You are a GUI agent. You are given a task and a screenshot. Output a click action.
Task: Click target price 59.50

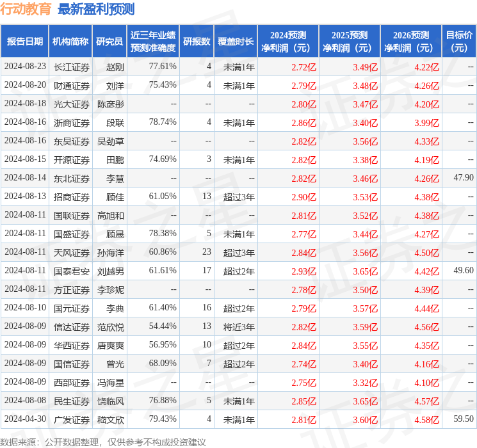pyautogui.click(x=464, y=419)
